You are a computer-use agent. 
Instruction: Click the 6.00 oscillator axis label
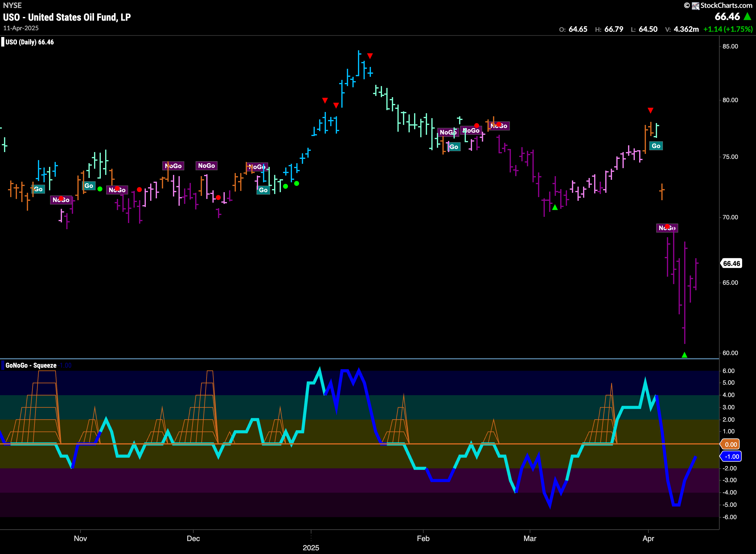pos(729,370)
